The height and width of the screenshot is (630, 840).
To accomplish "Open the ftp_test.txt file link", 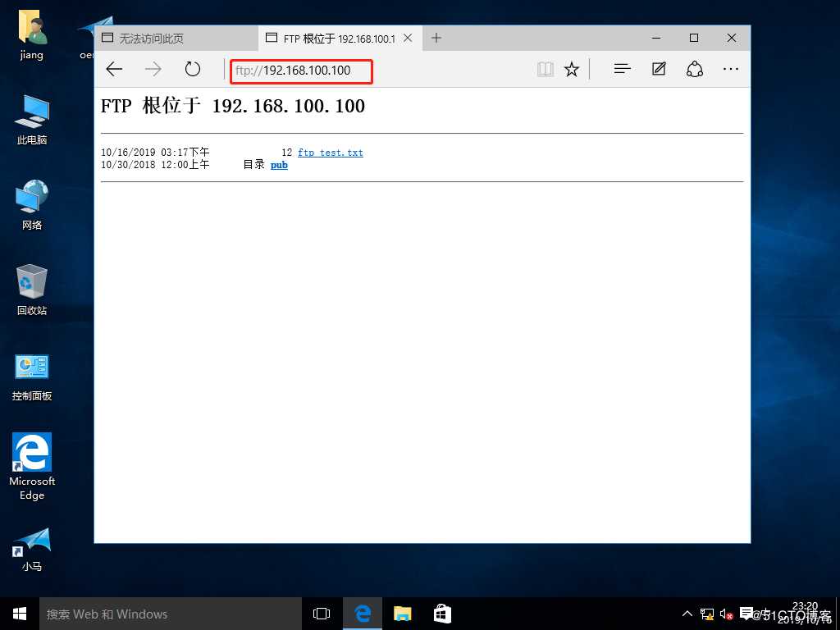I will [x=331, y=153].
